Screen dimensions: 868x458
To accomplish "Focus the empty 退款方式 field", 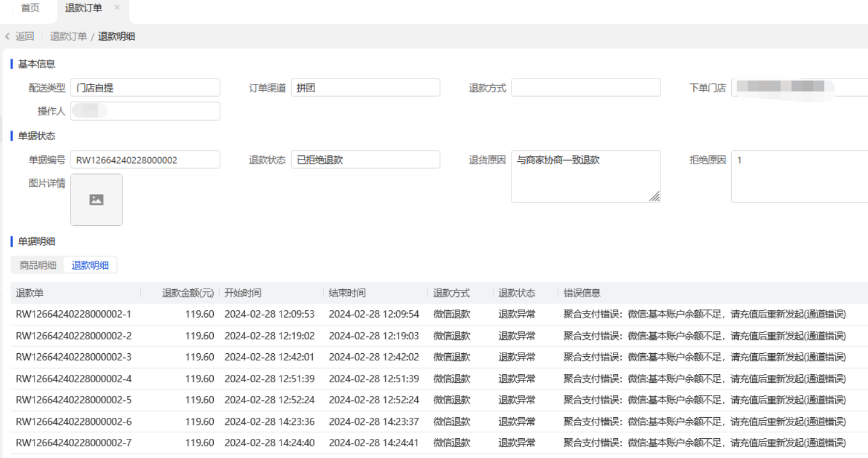I will (x=586, y=88).
